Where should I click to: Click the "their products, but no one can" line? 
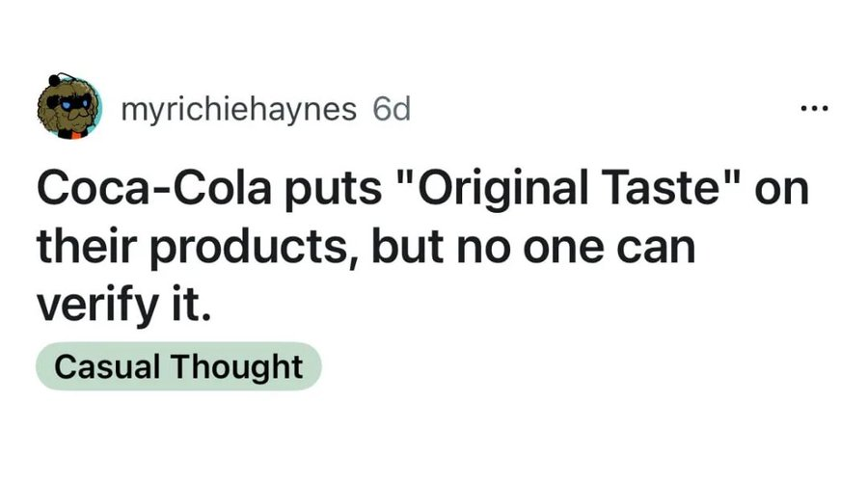(366, 247)
